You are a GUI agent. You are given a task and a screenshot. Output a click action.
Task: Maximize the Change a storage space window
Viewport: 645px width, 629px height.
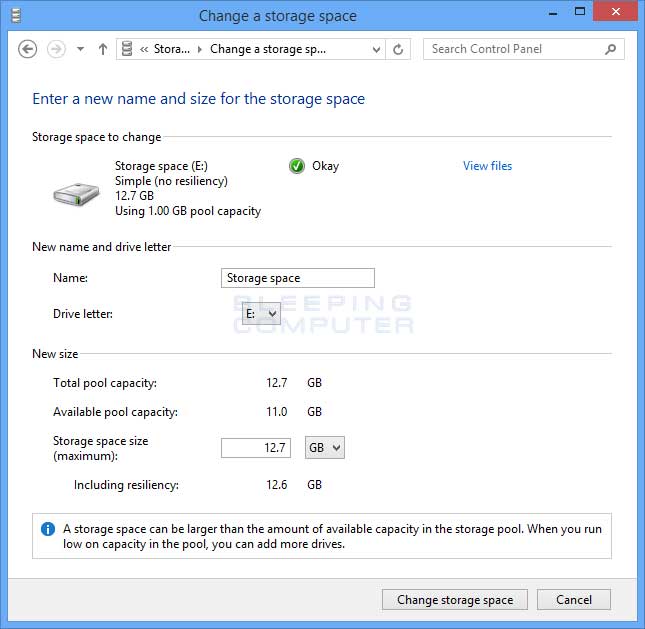(x=580, y=12)
